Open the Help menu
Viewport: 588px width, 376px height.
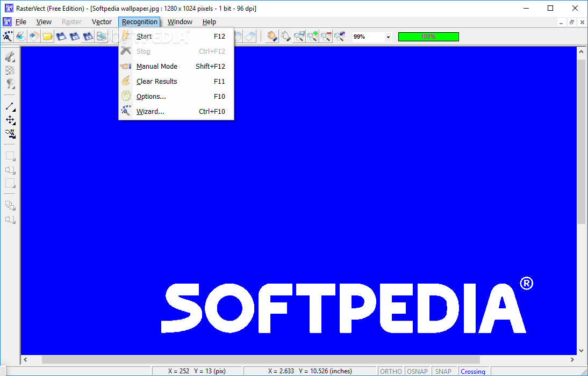coord(209,21)
